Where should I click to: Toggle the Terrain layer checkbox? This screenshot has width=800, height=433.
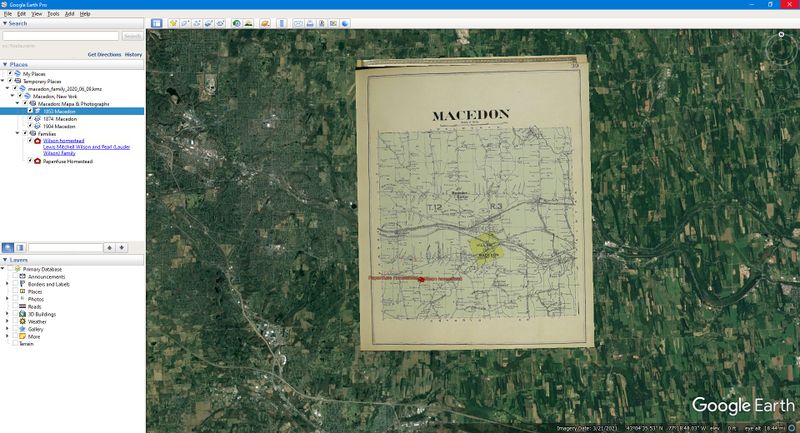click(x=13, y=343)
